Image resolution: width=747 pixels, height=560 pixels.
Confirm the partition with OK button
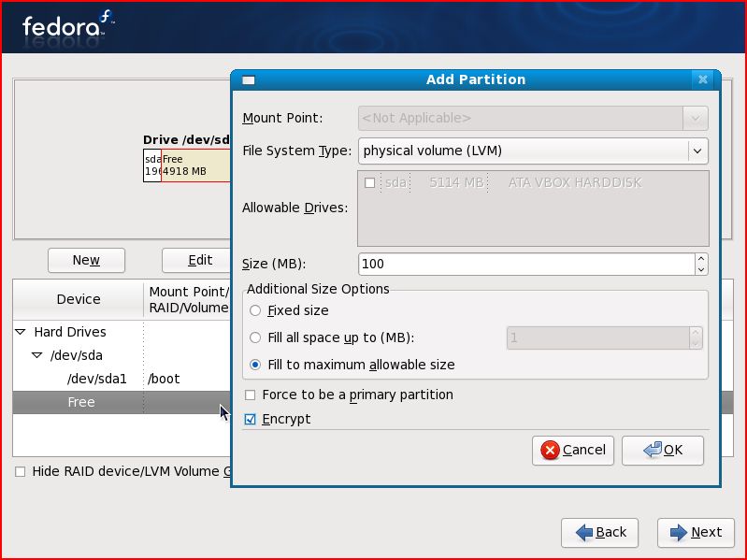pyautogui.click(x=663, y=450)
